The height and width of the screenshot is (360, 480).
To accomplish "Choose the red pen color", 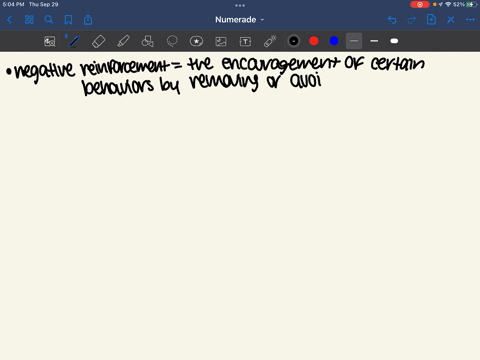I will [314, 41].
